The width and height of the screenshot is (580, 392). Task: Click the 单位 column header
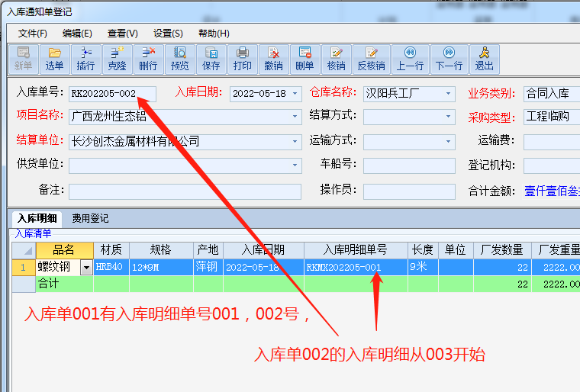point(456,250)
